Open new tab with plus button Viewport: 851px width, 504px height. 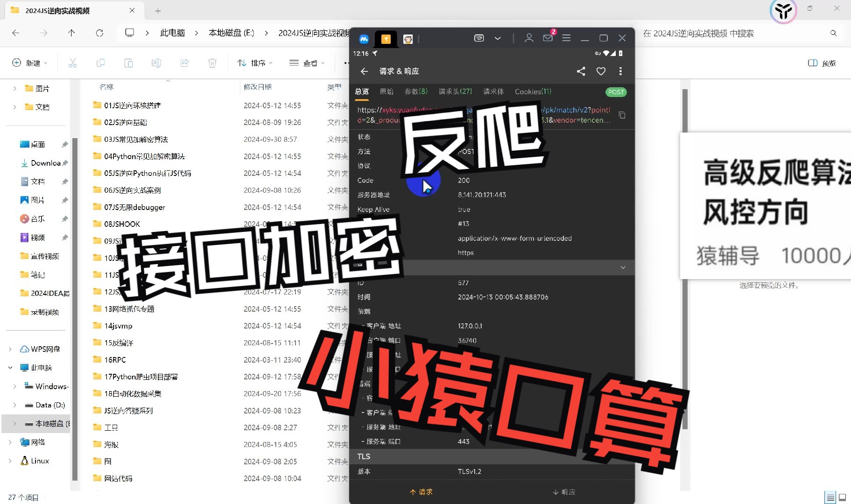pyautogui.click(x=158, y=10)
